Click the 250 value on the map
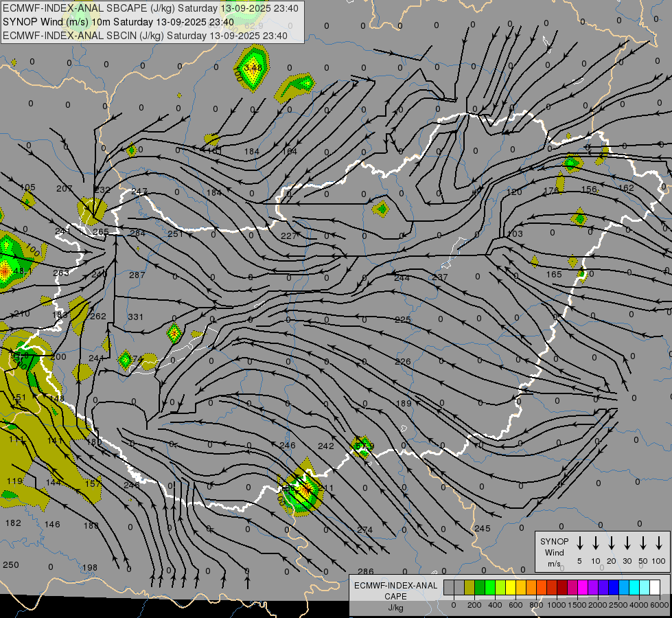The width and height of the screenshot is (672, 618). (11, 565)
